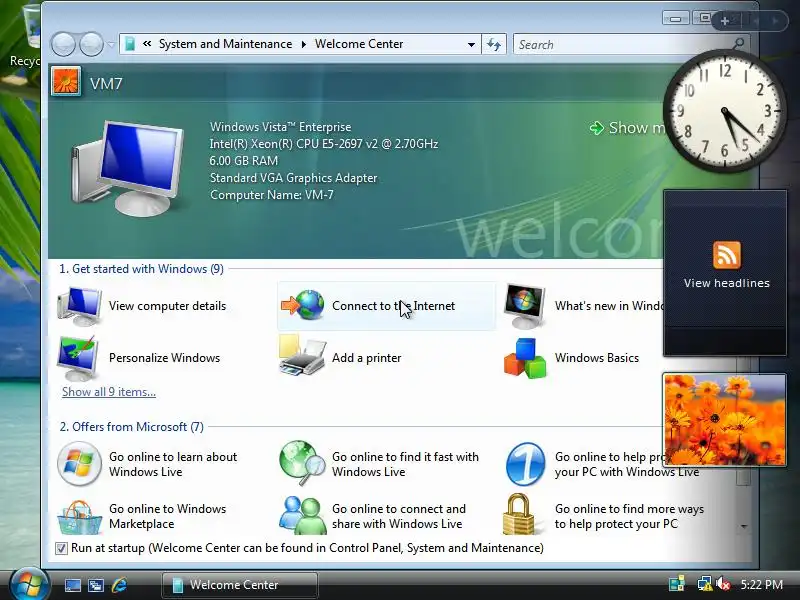The height and width of the screenshot is (600, 800).
Task: Click the Show more details link
Action: click(x=628, y=128)
